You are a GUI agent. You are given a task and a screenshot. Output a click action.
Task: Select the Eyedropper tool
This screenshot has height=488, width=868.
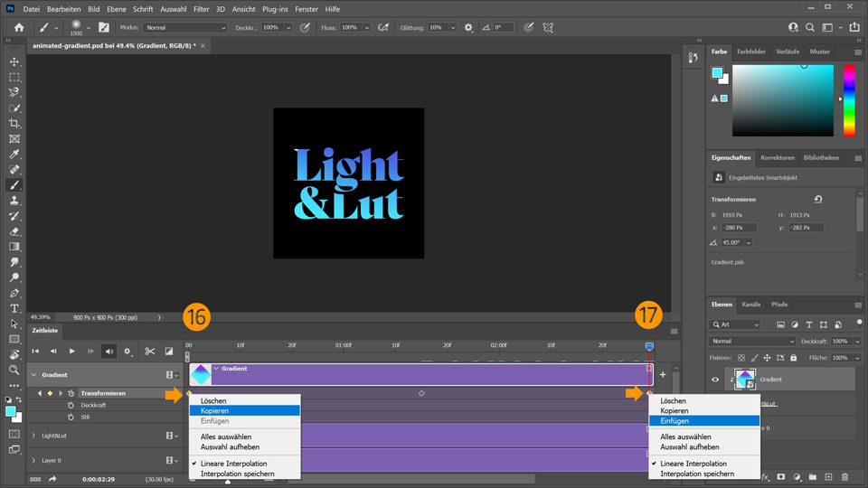point(14,154)
